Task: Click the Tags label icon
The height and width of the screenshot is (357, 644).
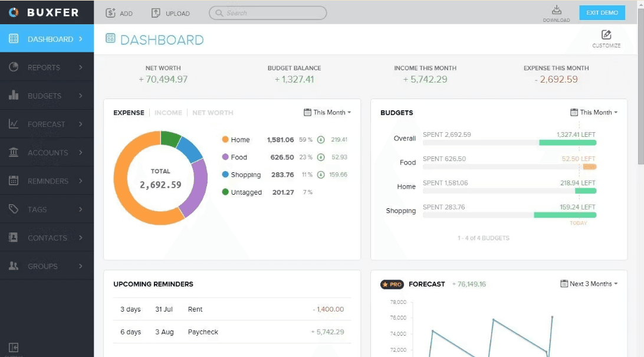Action: click(14, 209)
